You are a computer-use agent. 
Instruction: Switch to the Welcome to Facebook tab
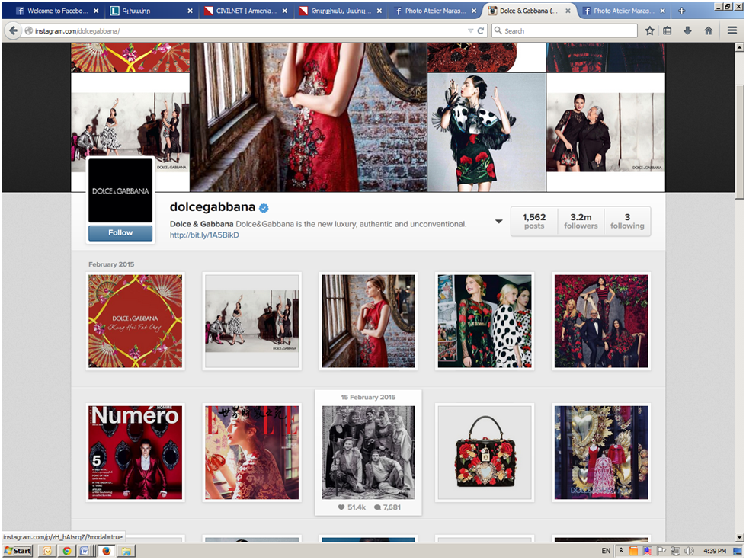[55, 11]
